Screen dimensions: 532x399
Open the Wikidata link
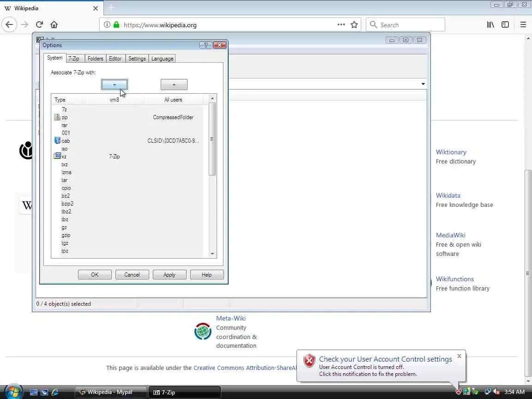click(x=448, y=195)
